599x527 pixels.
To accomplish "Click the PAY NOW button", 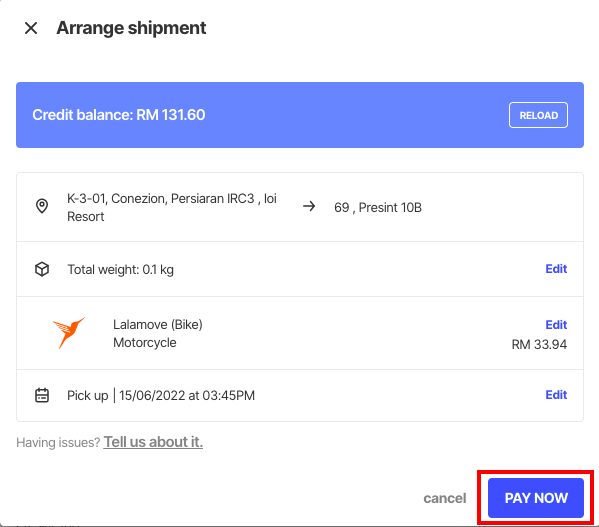I will (x=536, y=498).
